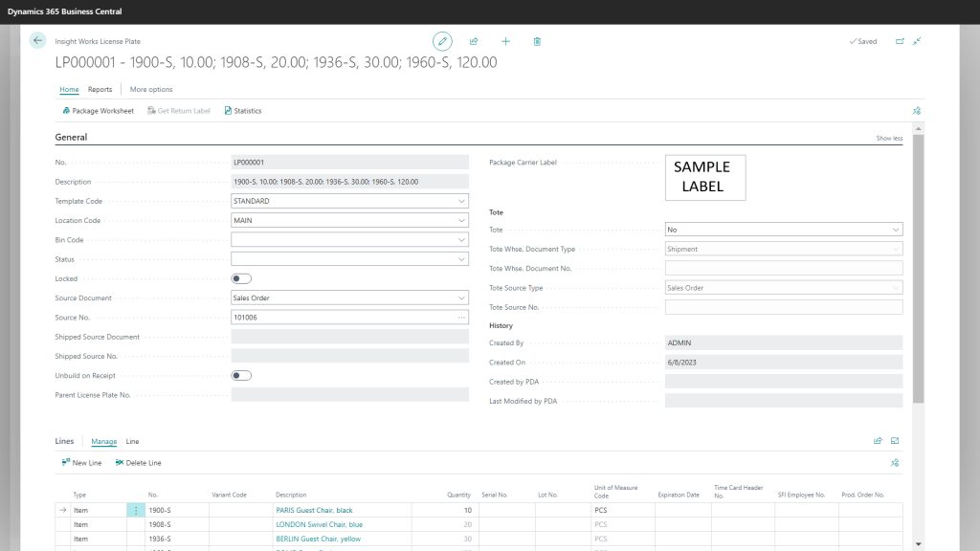The width and height of the screenshot is (980, 551).
Task: Switch to the Reports tab
Action: [100, 89]
